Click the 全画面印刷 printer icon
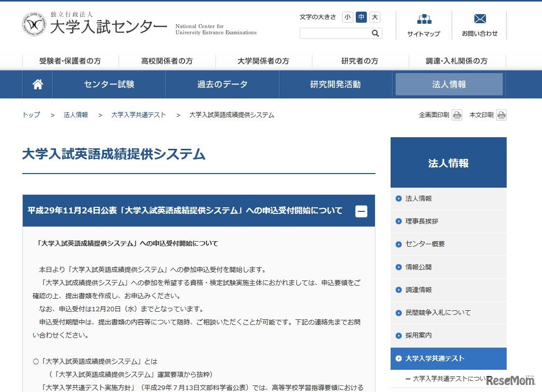 click(457, 115)
